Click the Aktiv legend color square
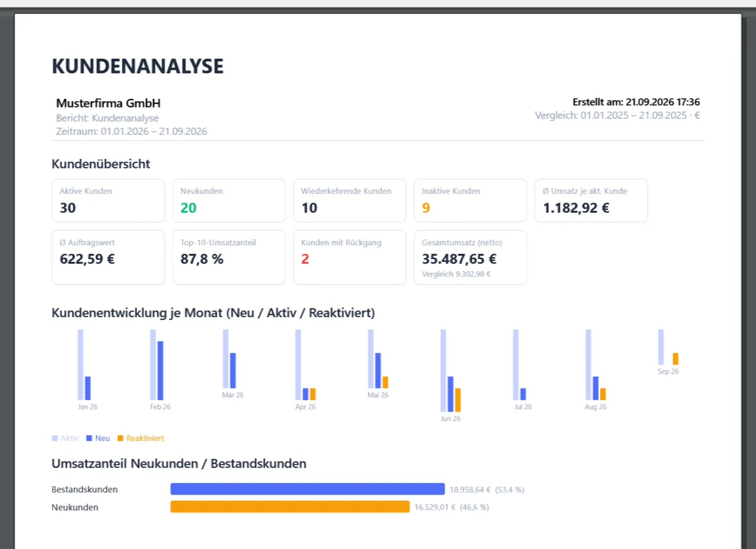The height and width of the screenshot is (549, 756). [x=55, y=438]
